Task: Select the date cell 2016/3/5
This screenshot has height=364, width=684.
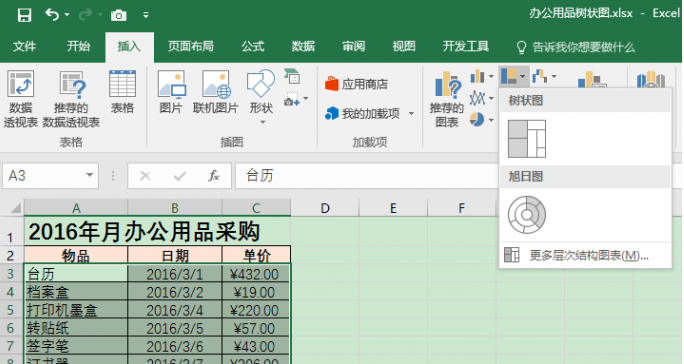Action: coord(174,328)
